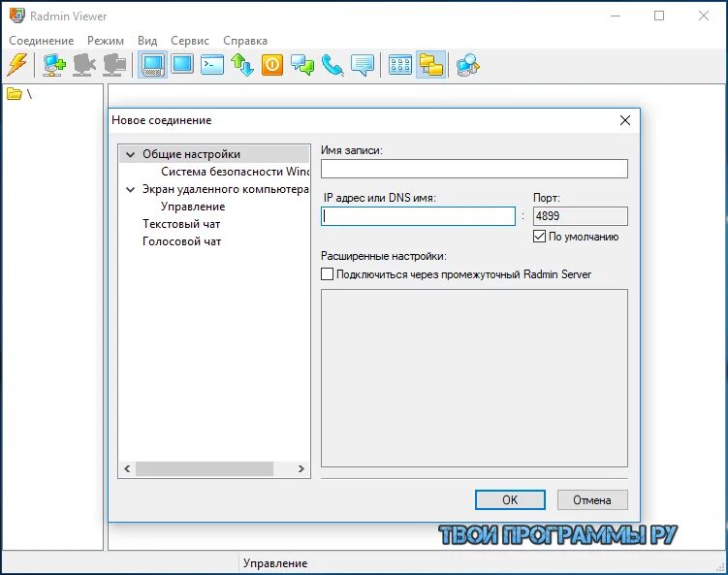Select View Only mode monitor icon
The image size is (728, 575).
[x=182, y=64]
